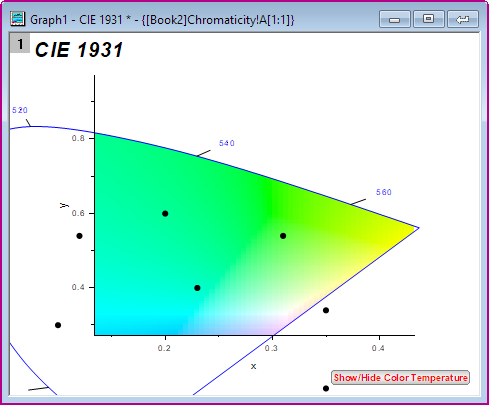Select the data point below the 0.4 x-axis label

point(326,388)
